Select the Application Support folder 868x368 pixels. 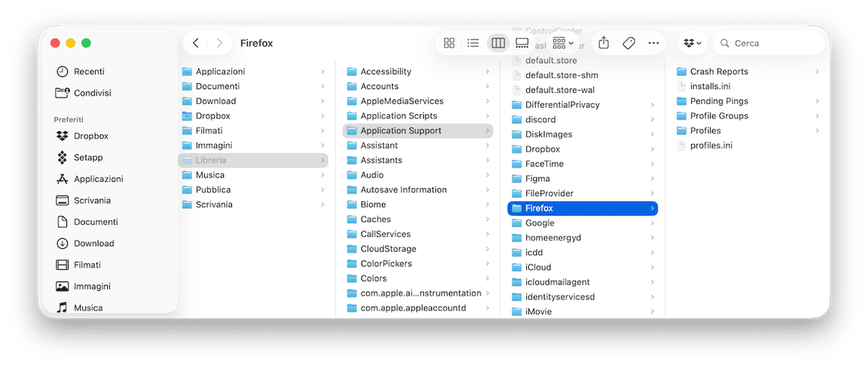(418, 131)
